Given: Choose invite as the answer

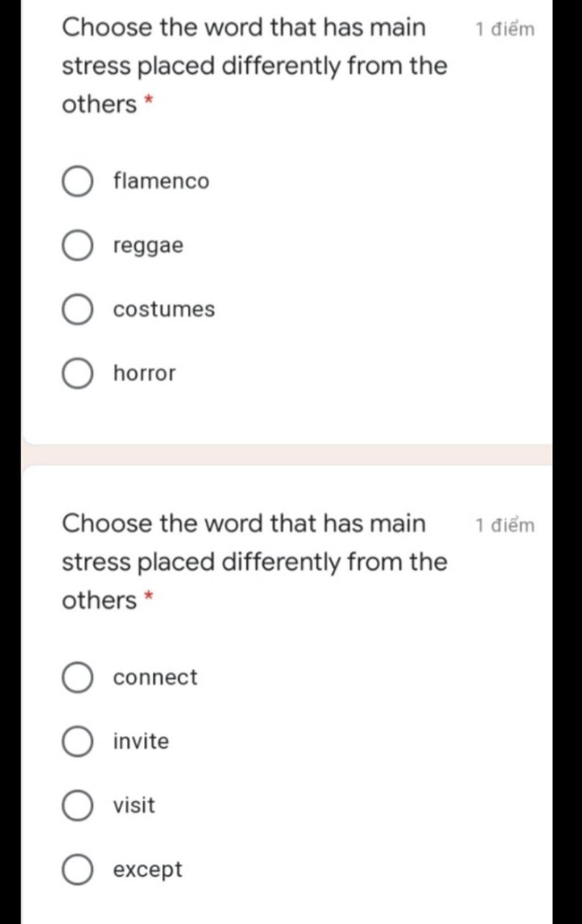Looking at the screenshot, I should tap(77, 742).
